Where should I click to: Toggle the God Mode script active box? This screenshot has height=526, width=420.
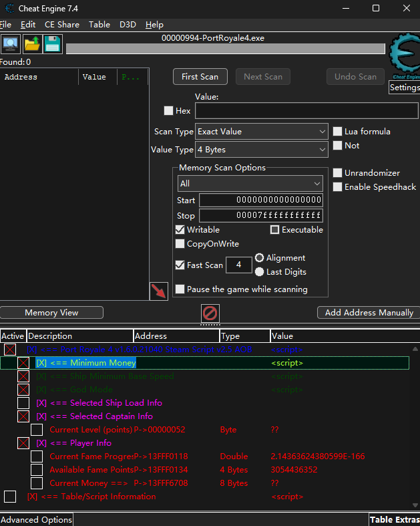[23, 390]
